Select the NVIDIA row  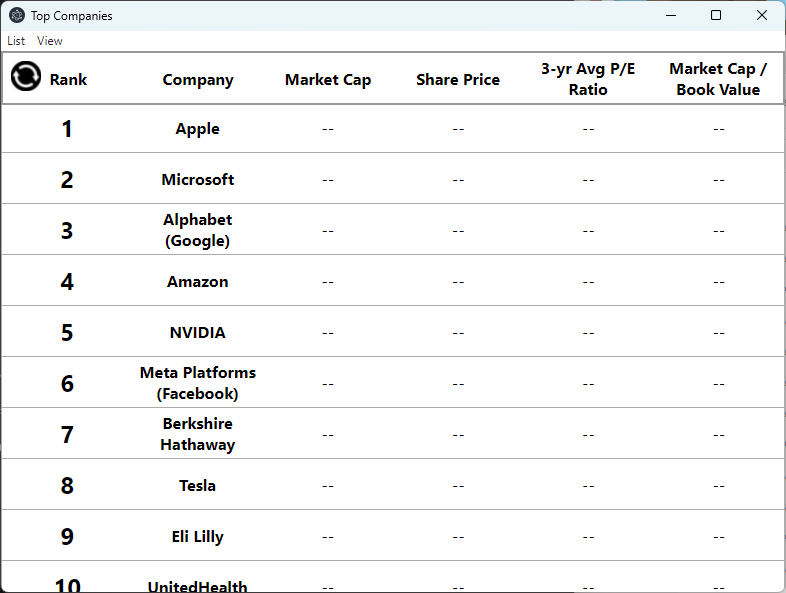[198, 333]
